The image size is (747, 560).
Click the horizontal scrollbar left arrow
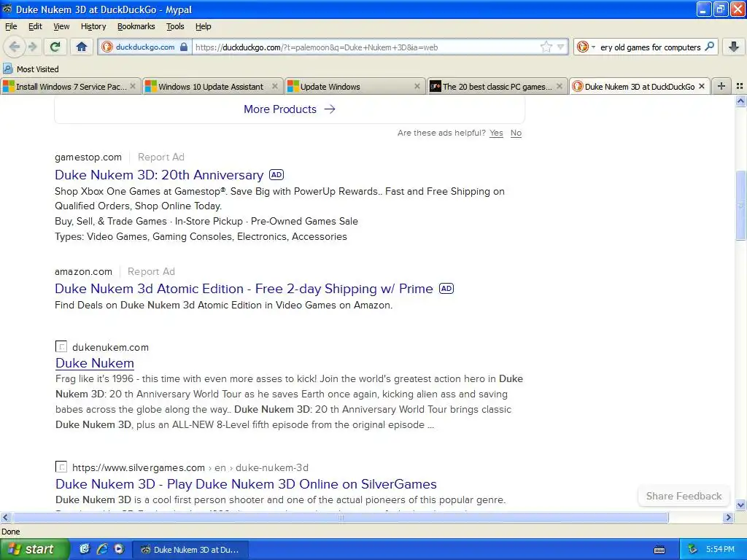click(x=5, y=517)
